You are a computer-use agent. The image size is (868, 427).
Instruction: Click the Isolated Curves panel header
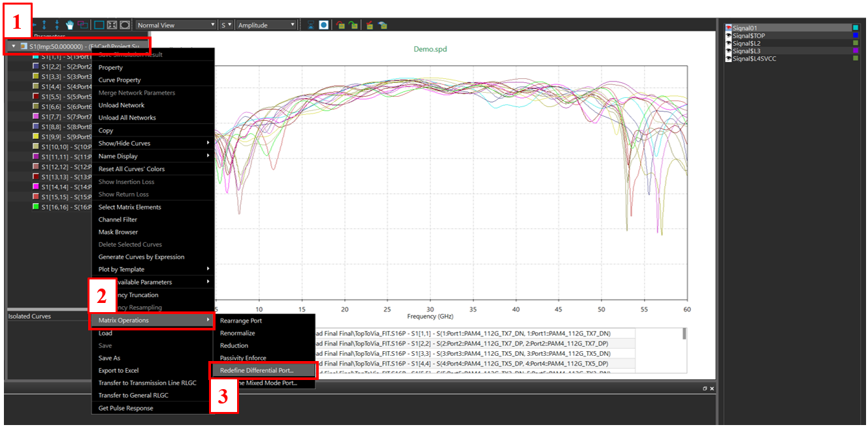click(x=47, y=316)
